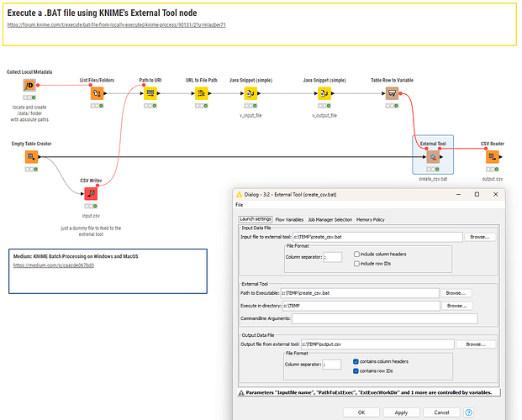The image size is (522, 420).
Task: Enable the include column headers checkbox
Action: (x=357, y=254)
